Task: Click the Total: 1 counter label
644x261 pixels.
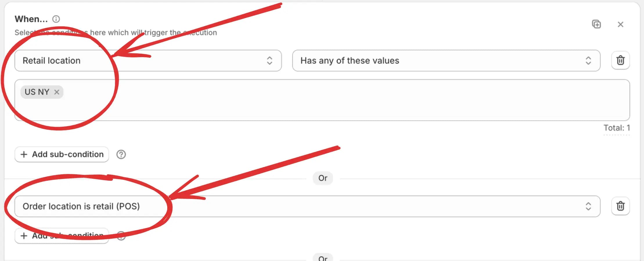Action: [x=616, y=128]
